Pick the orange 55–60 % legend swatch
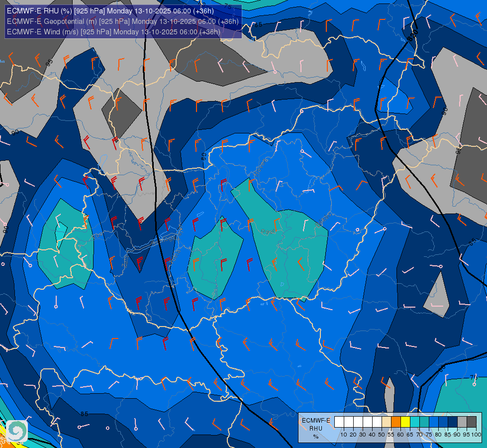This screenshot has height=448, width=487. tap(396, 422)
